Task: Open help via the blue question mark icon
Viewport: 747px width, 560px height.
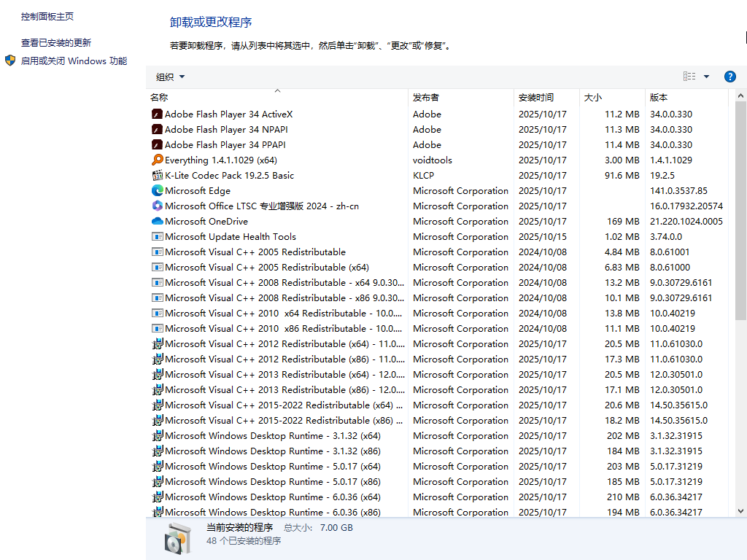Action: click(x=729, y=77)
